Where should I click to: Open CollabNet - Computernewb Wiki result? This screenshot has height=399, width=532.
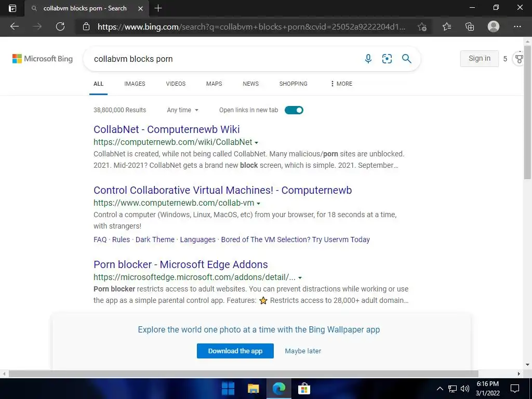(x=167, y=129)
